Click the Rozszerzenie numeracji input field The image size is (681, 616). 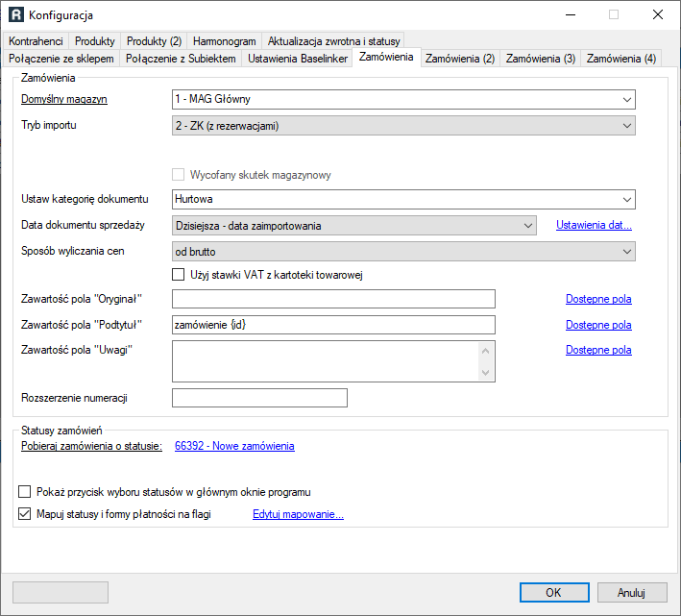259,398
